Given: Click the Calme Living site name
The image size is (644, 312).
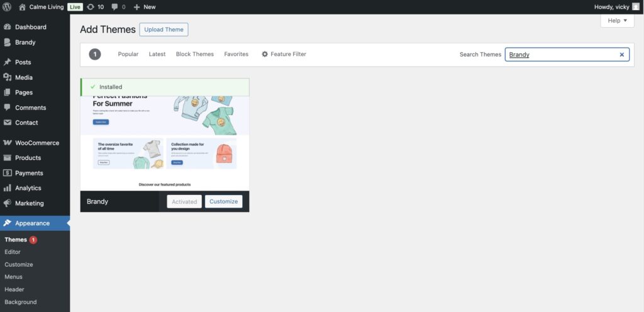Looking at the screenshot, I should pyautogui.click(x=47, y=7).
